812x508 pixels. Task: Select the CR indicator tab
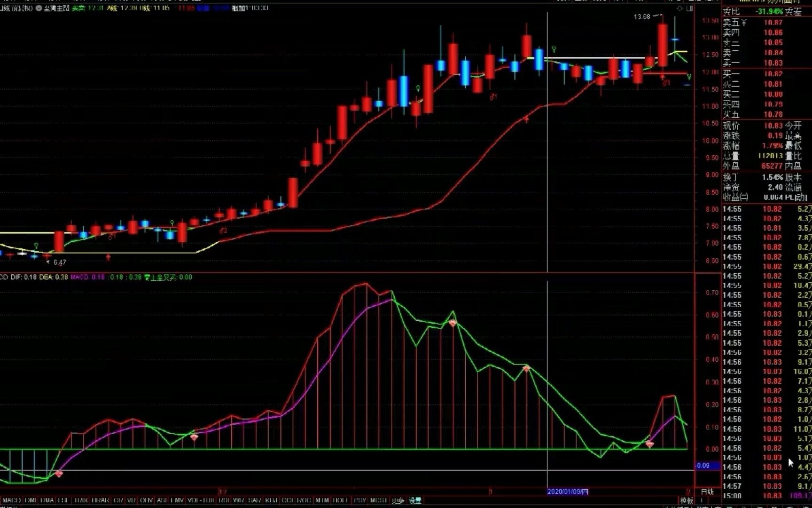click(x=118, y=500)
